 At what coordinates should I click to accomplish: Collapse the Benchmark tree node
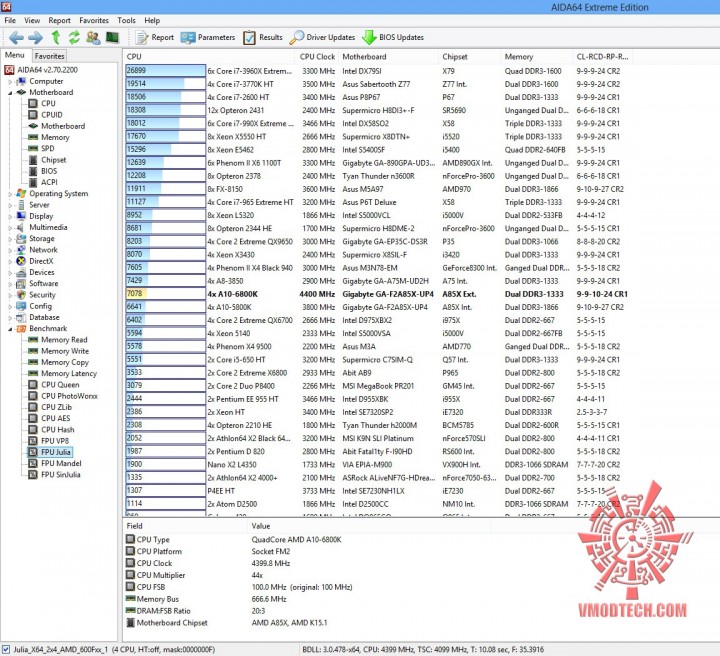[x=10, y=329]
